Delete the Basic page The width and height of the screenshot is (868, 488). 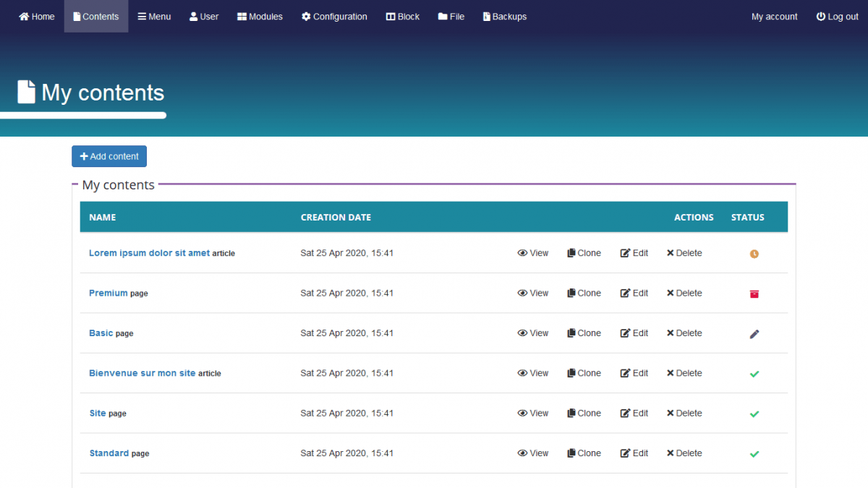click(x=684, y=333)
